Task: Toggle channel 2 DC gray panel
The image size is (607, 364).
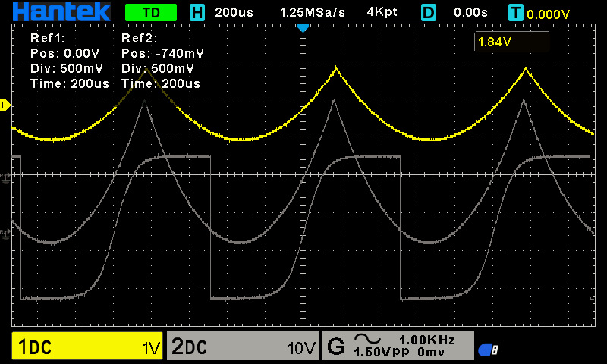Action: 242,346
